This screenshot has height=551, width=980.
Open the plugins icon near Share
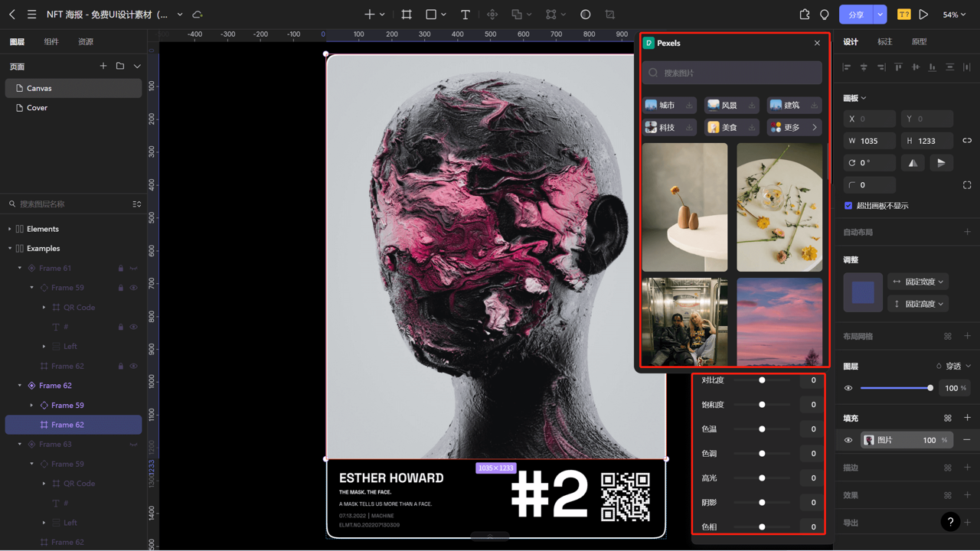pyautogui.click(x=805, y=15)
